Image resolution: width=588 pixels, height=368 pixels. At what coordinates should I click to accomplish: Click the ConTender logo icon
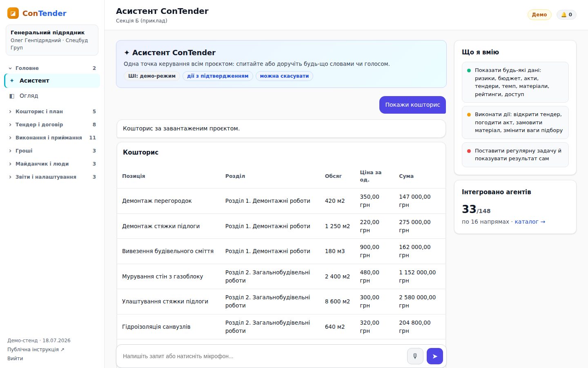(13, 13)
